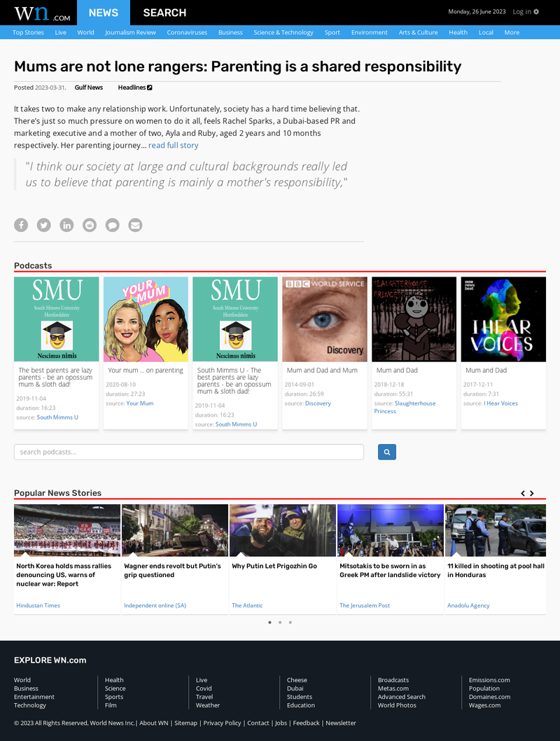
Task: Open Emissions.com footer link
Action: click(x=489, y=680)
